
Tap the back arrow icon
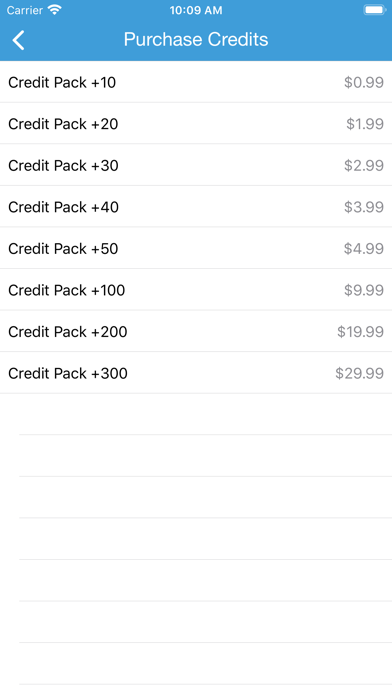pos(18,40)
